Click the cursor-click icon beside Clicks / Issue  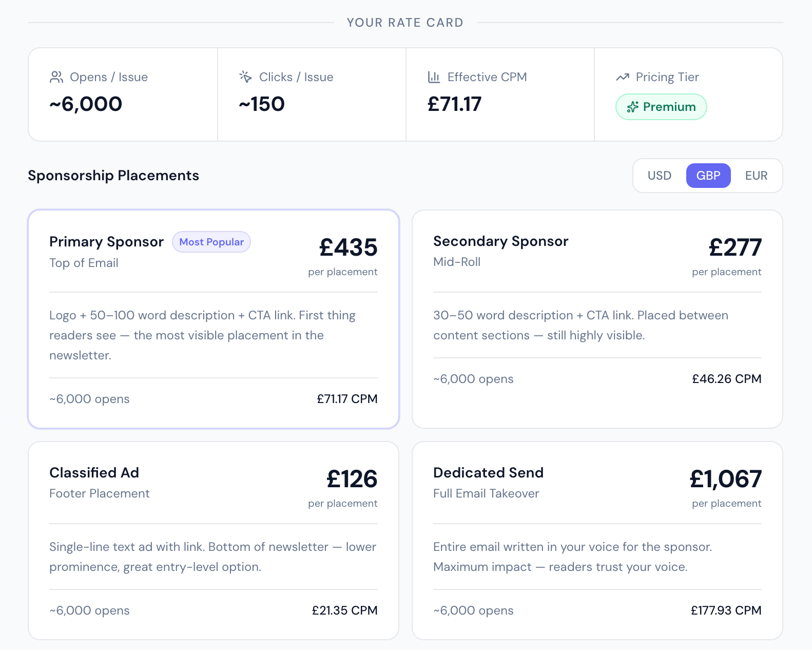pyautogui.click(x=246, y=77)
